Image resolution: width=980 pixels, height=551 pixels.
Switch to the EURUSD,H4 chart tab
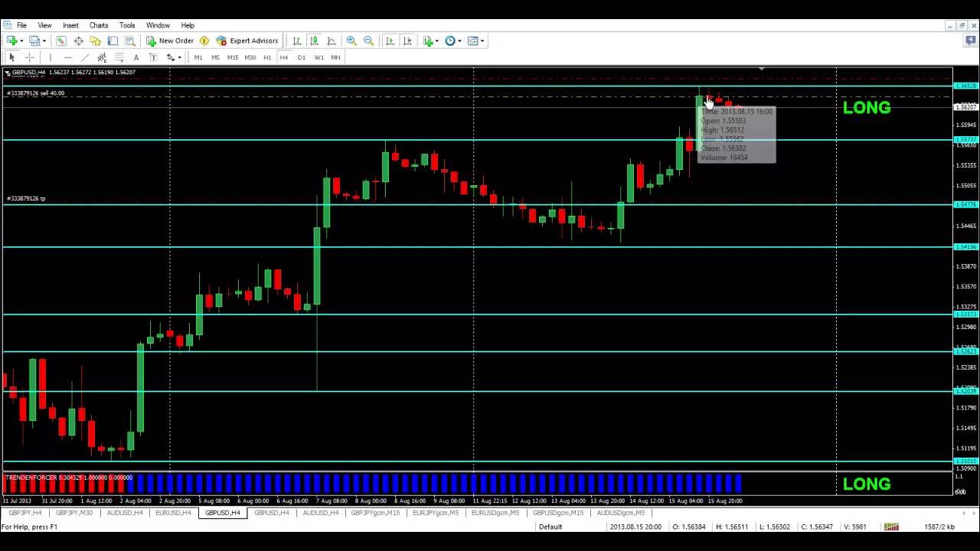pyautogui.click(x=173, y=513)
